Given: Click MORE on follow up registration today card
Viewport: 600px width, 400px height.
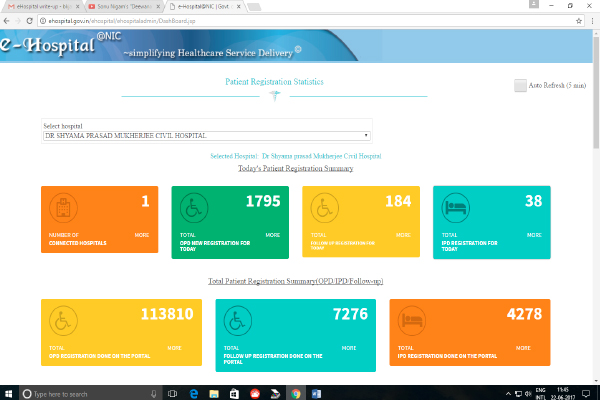Looking at the screenshot, I should point(403,235).
